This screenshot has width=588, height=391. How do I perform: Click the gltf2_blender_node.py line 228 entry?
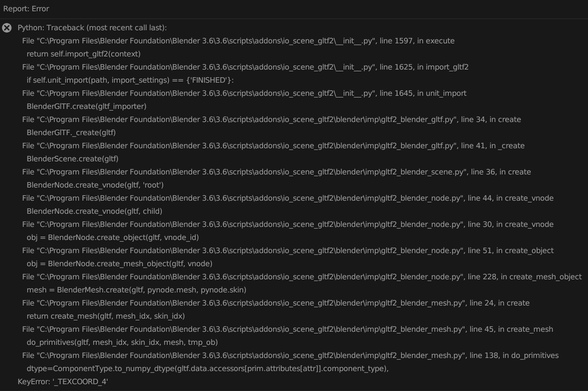click(301, 277)
